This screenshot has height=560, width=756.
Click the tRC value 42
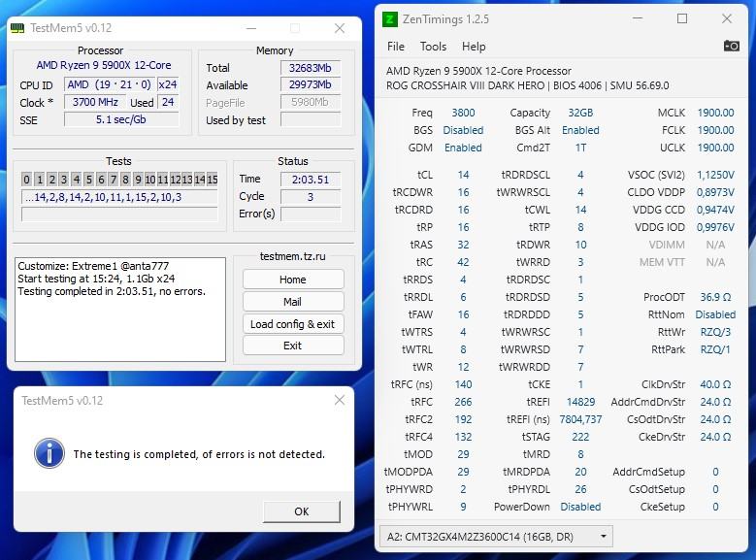click(x=463, y=262)
